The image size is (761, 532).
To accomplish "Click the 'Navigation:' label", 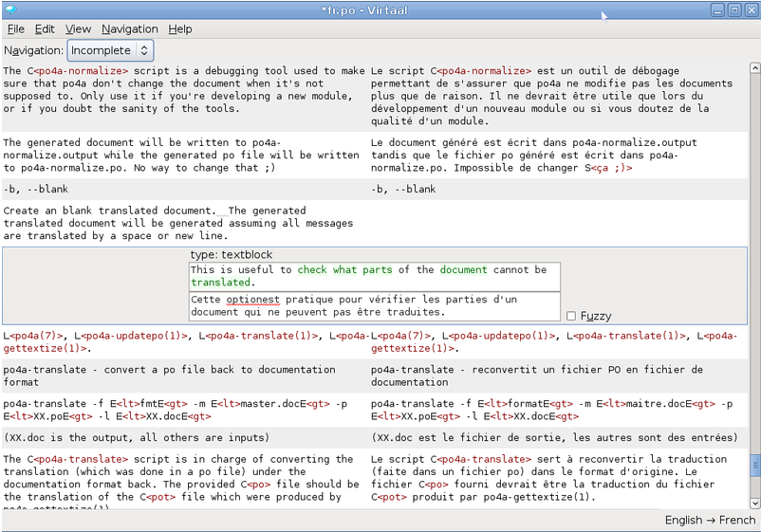I will pyautogui.click(x=33, y=50).
